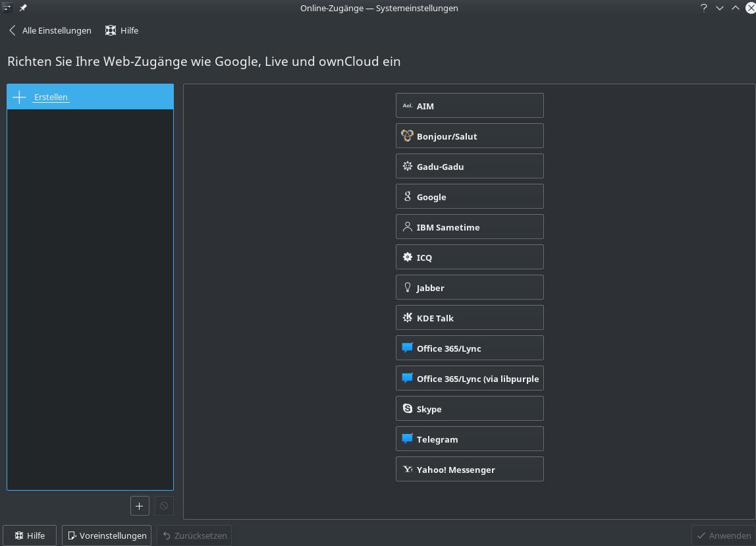Click the question-mark help icon in the title bar
756x546 pixels.
pos(704,8)
